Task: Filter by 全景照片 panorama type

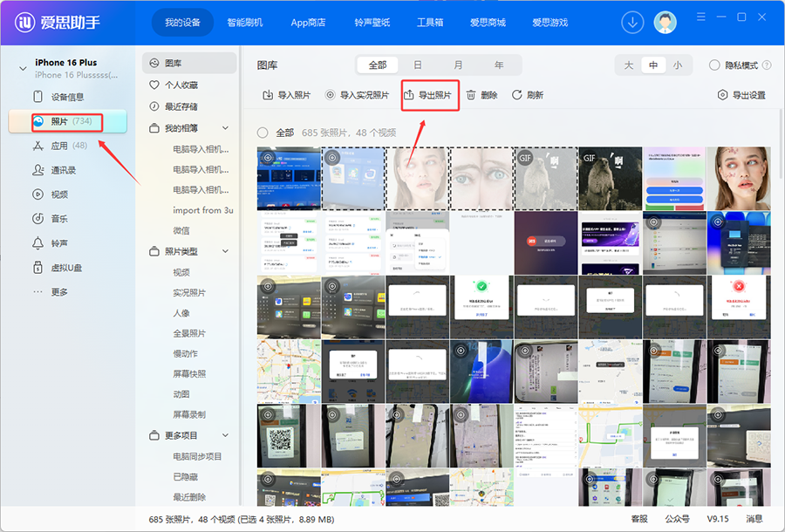Action: (189, 333)
